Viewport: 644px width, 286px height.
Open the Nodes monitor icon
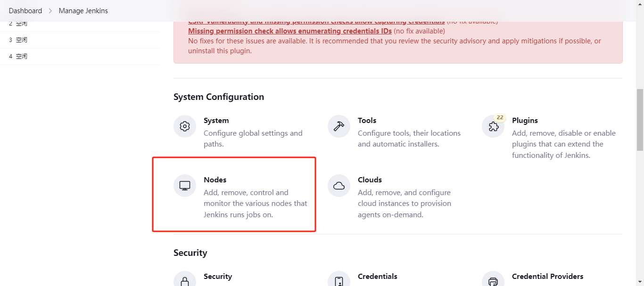tap(185, 186)
